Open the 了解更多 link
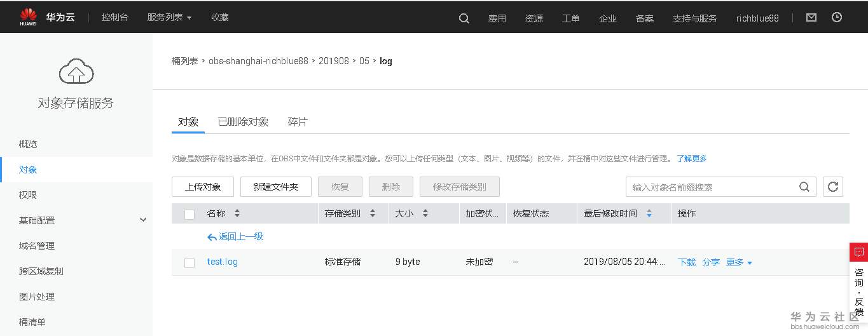This screenshot has width=868, height=336. tap(692, 158)
